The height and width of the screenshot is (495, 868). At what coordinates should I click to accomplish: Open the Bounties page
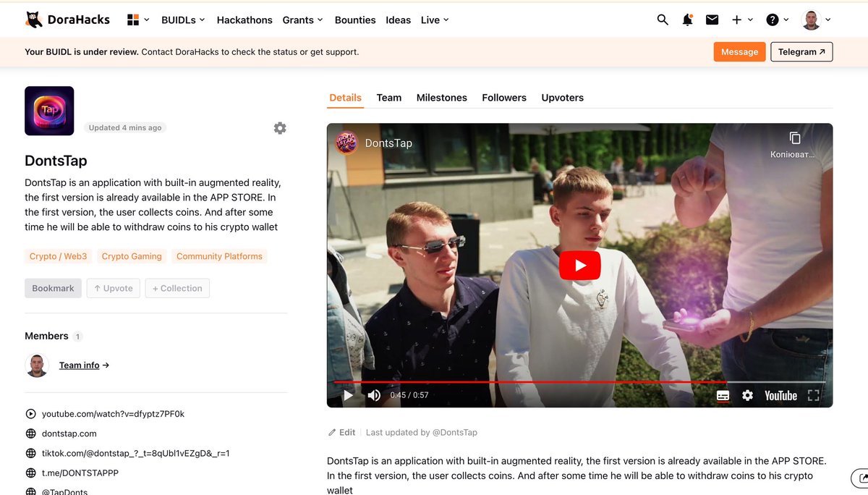[355, 20]
